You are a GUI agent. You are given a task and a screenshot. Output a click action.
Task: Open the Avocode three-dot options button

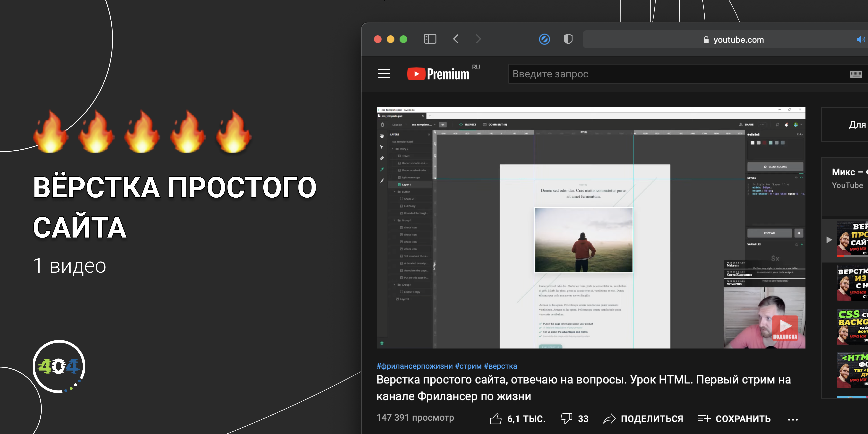click(x=762, y=125)
